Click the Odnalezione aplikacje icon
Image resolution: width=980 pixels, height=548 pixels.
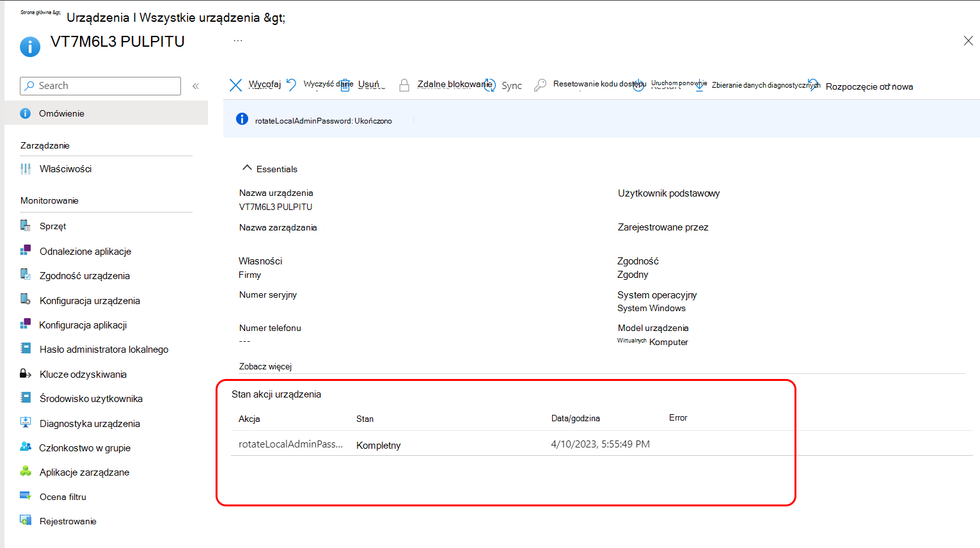[26, 250]
